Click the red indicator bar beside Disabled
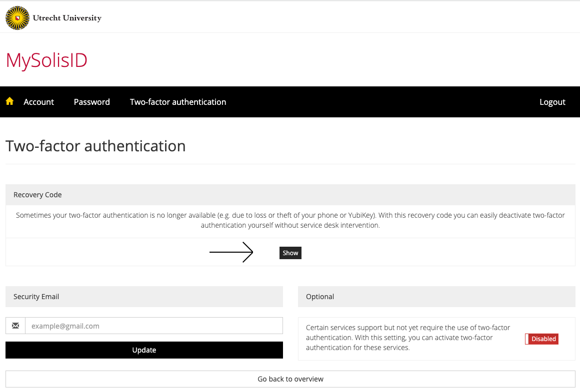This screenshot has height=392, width=580. (x=526, y=339)
